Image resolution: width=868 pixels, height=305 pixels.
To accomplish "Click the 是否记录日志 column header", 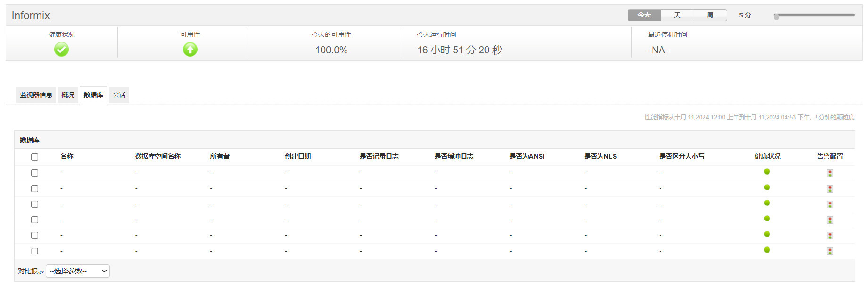I will click(x=379, y=156).
